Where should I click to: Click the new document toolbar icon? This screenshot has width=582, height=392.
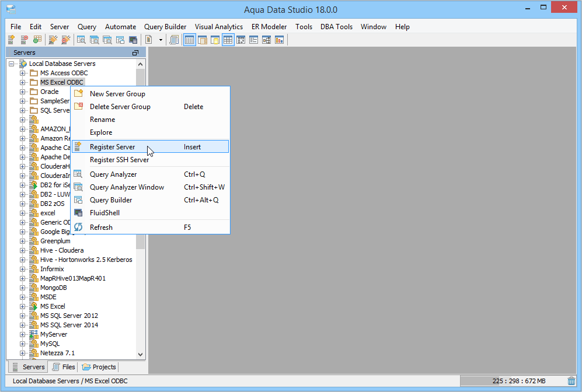(149, 40)
